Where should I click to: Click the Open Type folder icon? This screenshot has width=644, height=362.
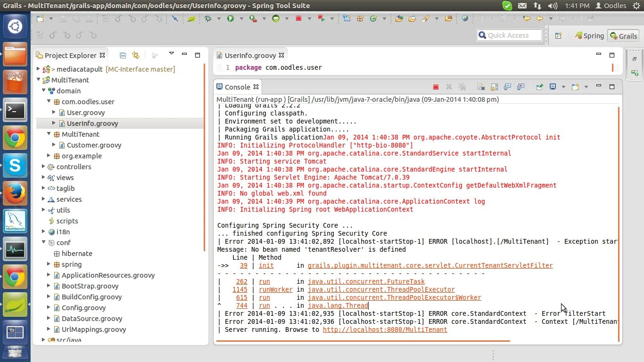point(399,18)
